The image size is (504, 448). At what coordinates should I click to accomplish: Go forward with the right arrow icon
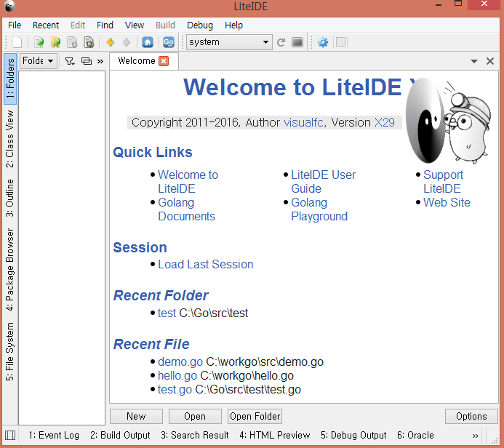pyautogui.click(x=127, y=42)
